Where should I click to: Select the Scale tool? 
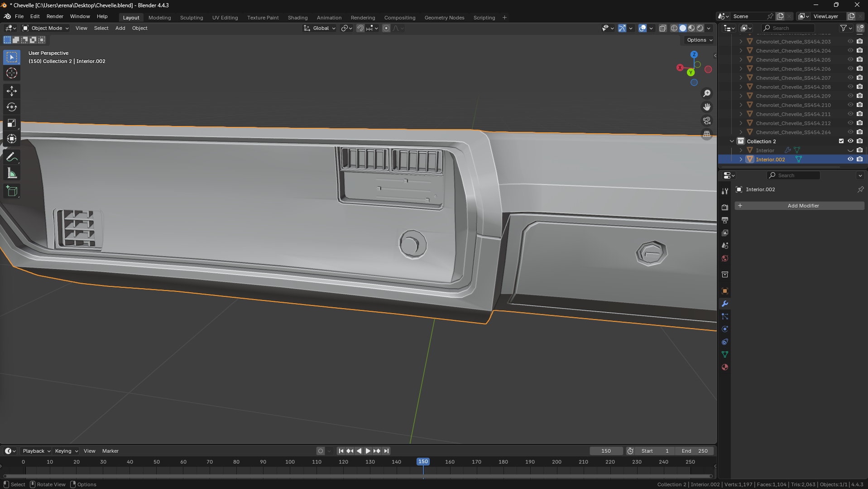[12, 123]
